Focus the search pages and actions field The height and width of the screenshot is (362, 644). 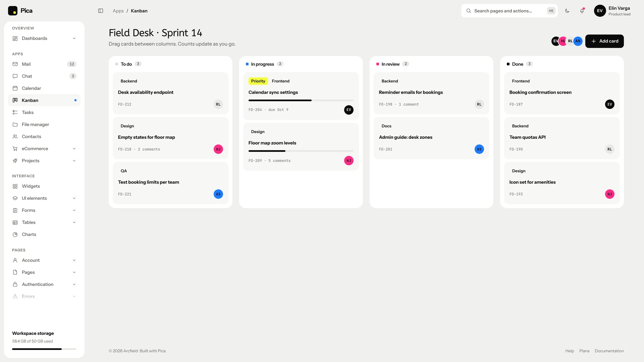[509, 11]
